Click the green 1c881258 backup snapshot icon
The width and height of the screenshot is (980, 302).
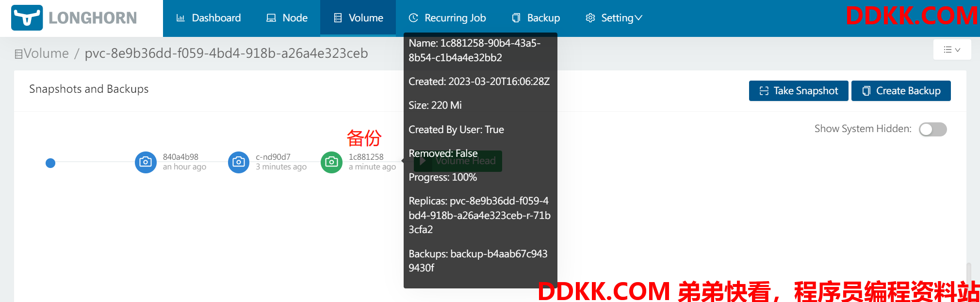(x=332, y=162)
